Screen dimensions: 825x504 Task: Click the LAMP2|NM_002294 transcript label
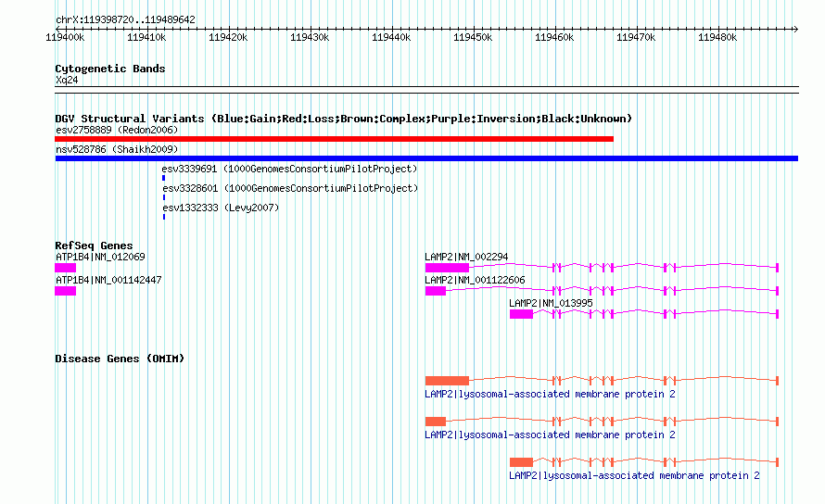pos(466,257)
